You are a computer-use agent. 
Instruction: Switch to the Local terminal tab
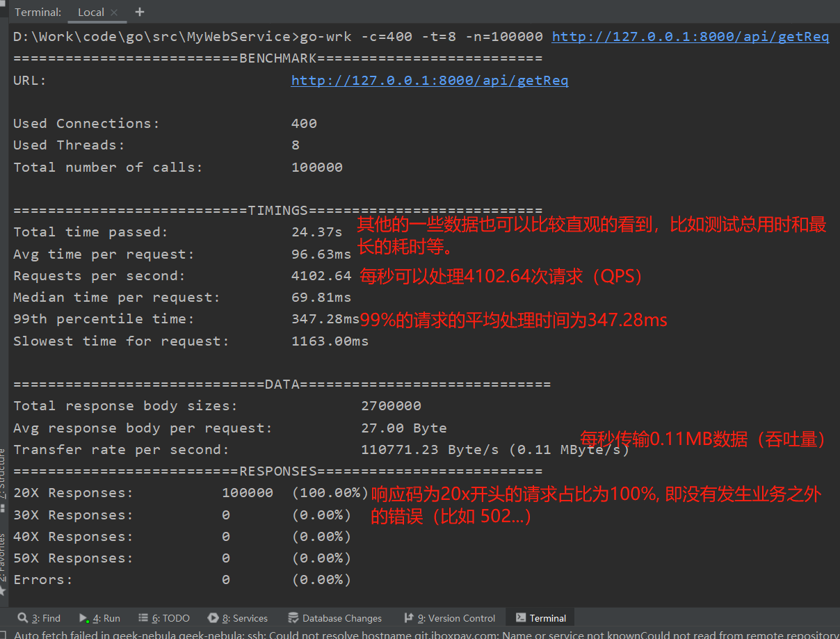point(90,12)
